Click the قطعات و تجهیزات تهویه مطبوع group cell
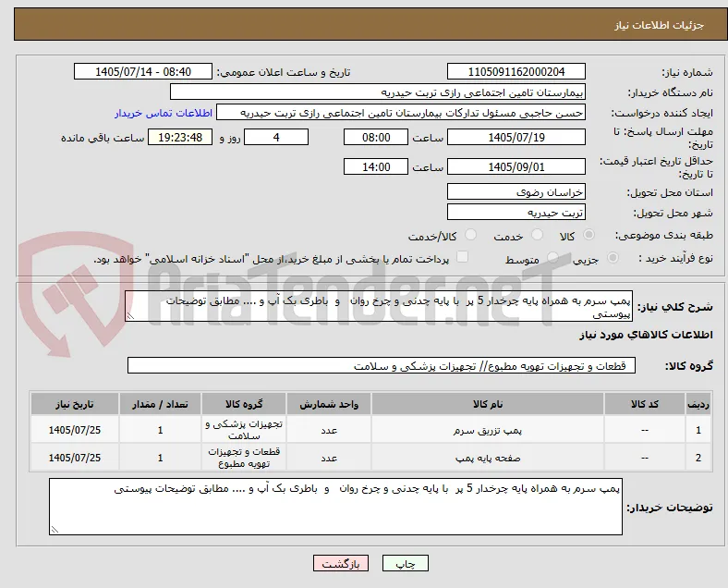Screen dimensions: 728x588 pos(244,458)
